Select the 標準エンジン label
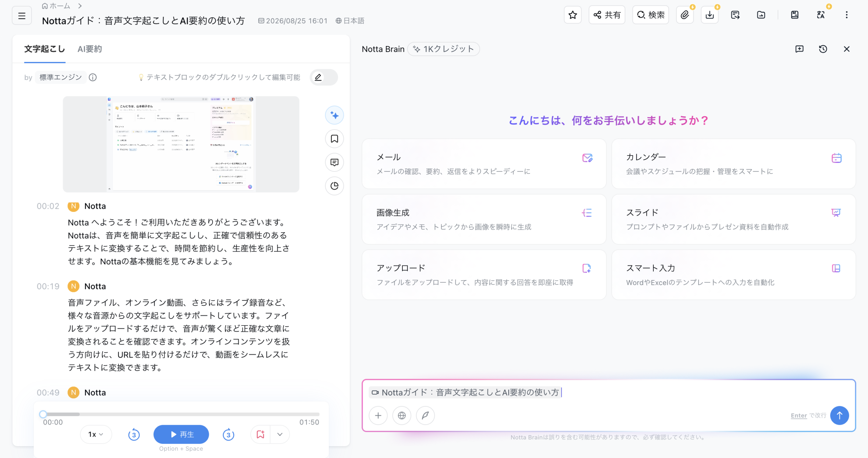The image size is (868, 458). [60, 77]
